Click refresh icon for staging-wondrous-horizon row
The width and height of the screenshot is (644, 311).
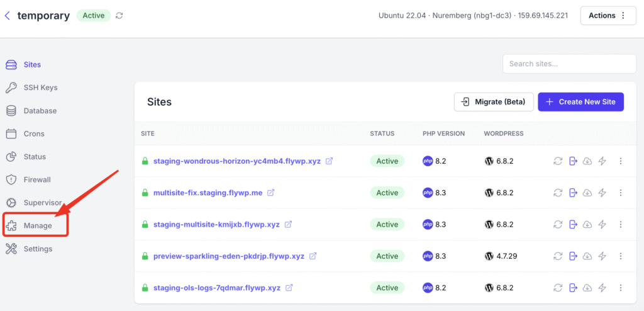point(558,161)
